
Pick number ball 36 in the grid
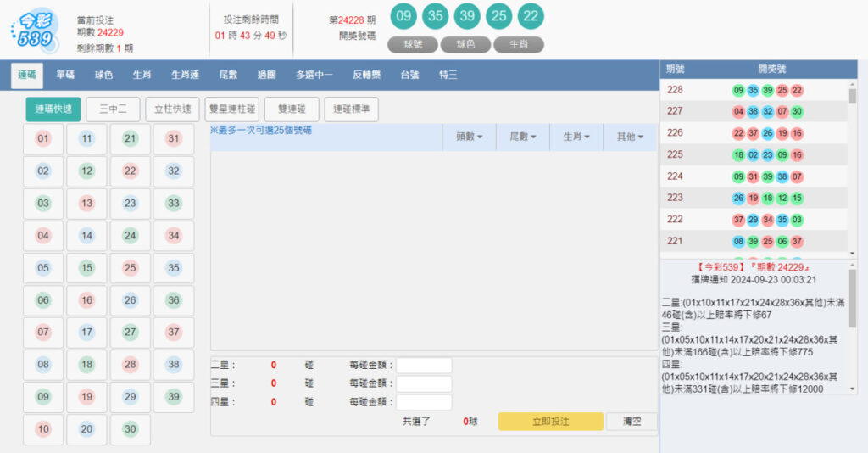[174, 300]
